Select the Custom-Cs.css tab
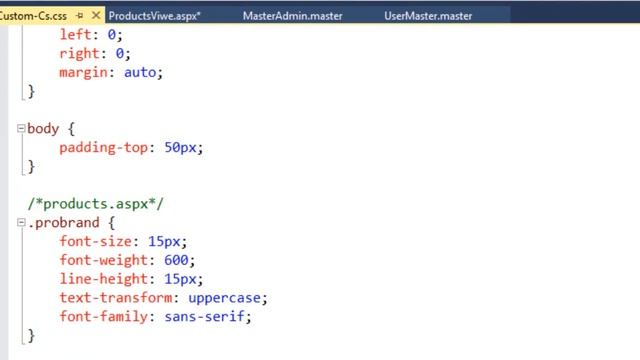This screenshot has width=640, height=360. pos(33,16)
